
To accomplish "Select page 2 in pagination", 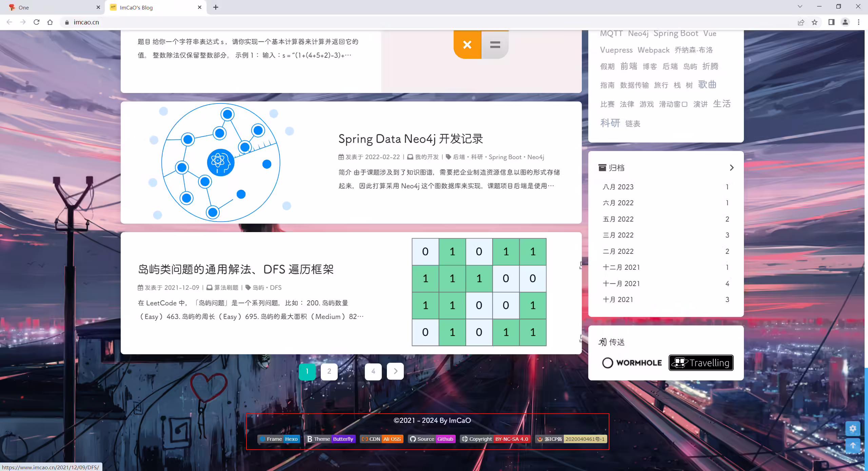I will coord(329,372).
